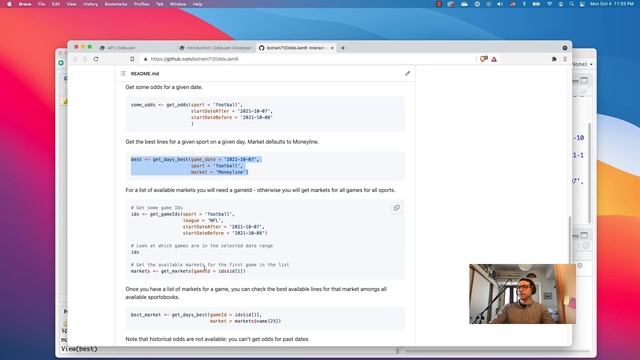Click 'Market defaults to Moneyline' sentence
Image resolution: width=640 pixels, height=360 pixels.
tap(283, 142)
